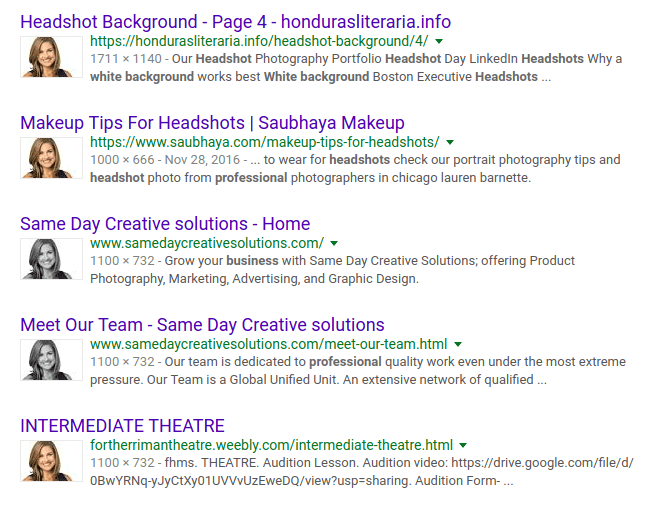Click thumbnail of the Makeup Tips result

pos(51,158)
